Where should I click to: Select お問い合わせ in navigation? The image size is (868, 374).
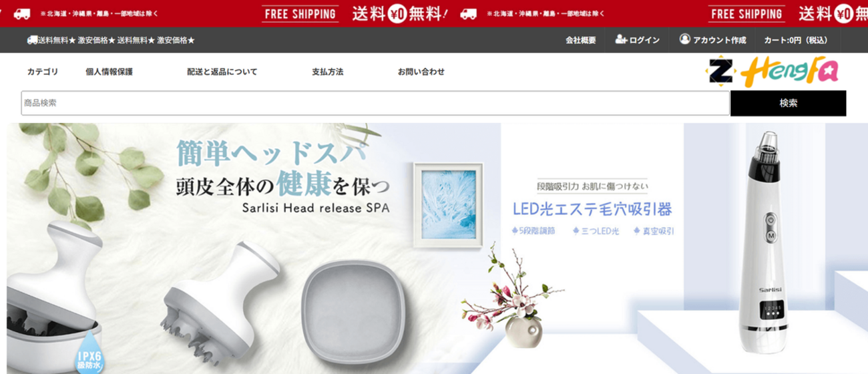(421, 71)
